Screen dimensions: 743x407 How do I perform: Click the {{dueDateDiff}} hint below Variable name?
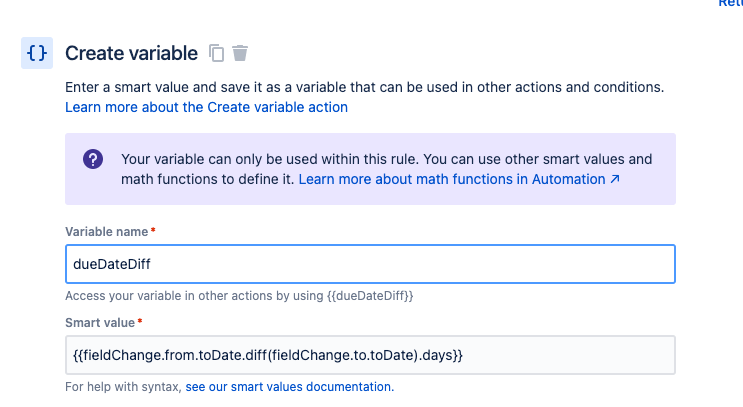tap(370, 296)
